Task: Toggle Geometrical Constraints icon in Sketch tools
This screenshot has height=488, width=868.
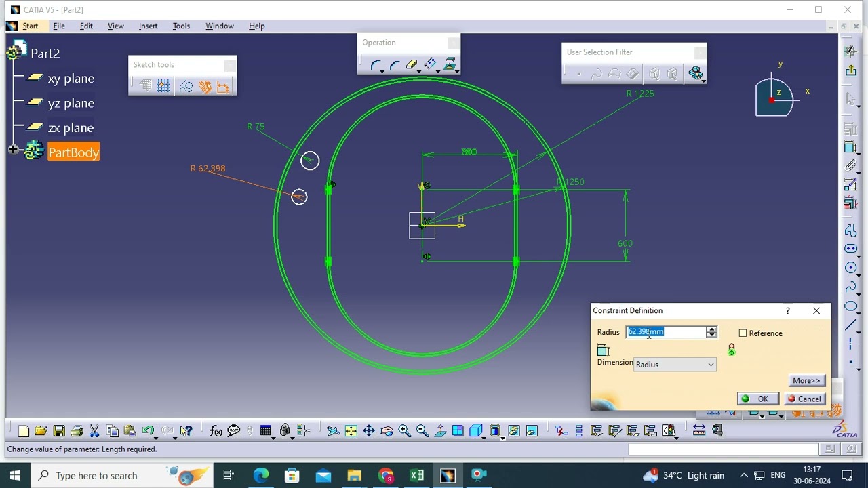Action: tap(205, 86)
